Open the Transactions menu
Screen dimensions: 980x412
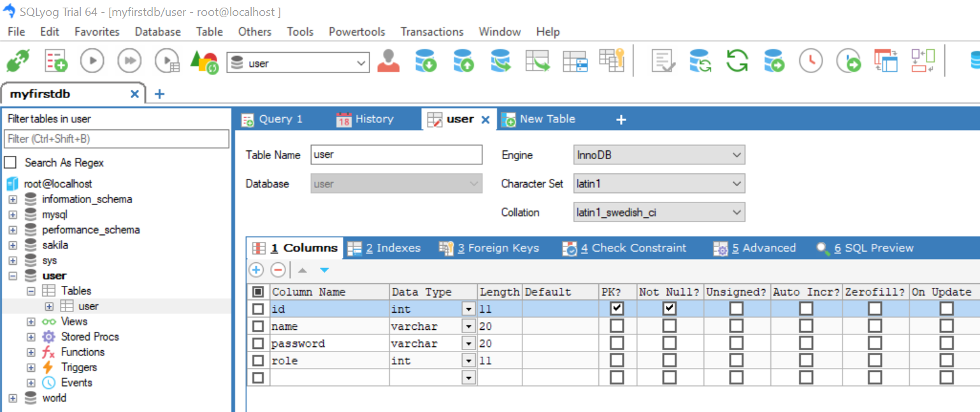click(432, 31)
